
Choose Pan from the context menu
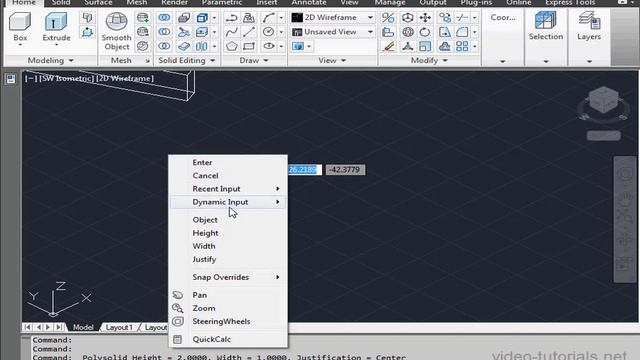coord(228,295)
